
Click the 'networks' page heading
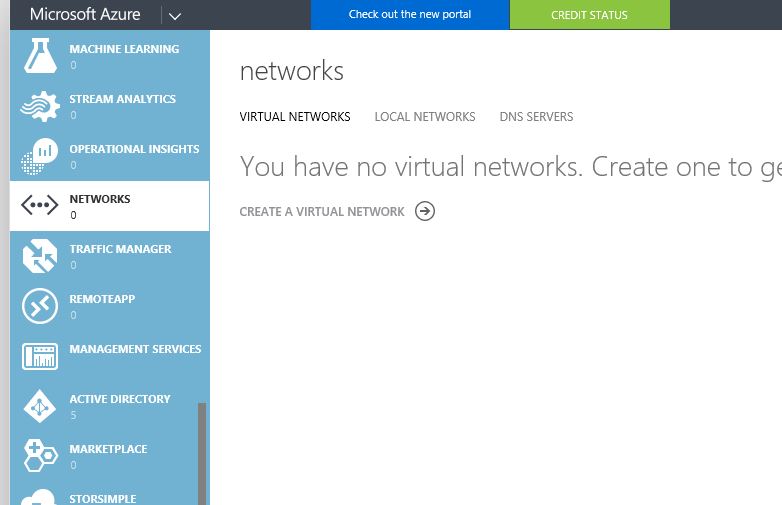(292, 71)
